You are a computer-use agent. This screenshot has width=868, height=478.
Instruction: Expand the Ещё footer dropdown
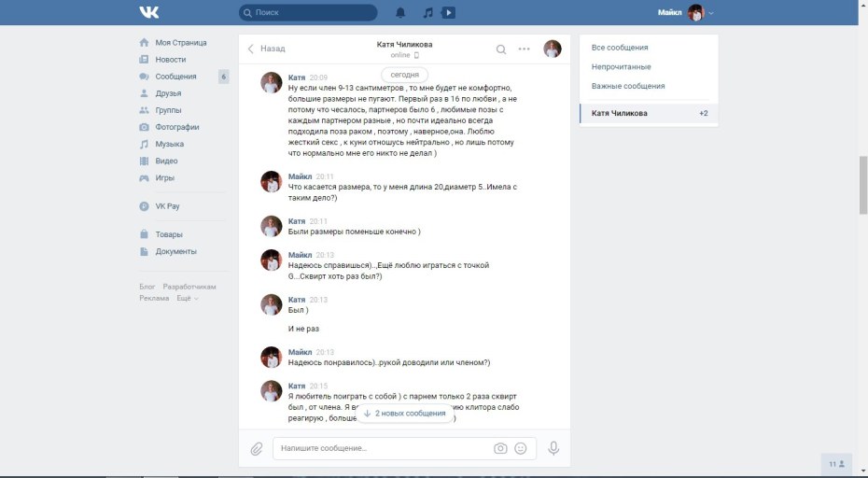pyautogui.click(x=187, y=298)
